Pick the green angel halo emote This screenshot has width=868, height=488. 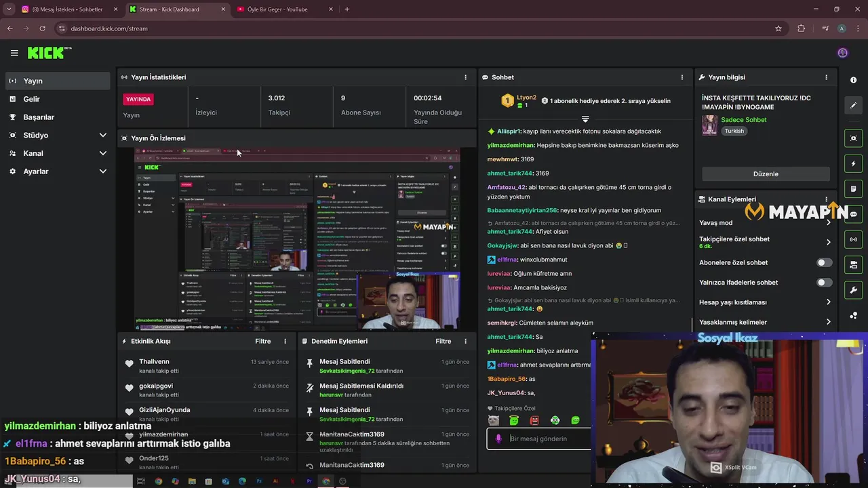click(514, 420)
